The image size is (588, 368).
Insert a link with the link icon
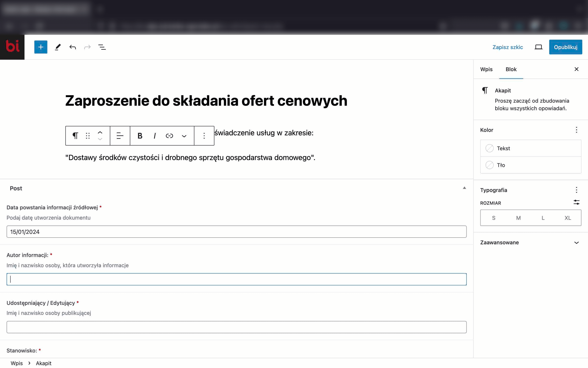169,136
